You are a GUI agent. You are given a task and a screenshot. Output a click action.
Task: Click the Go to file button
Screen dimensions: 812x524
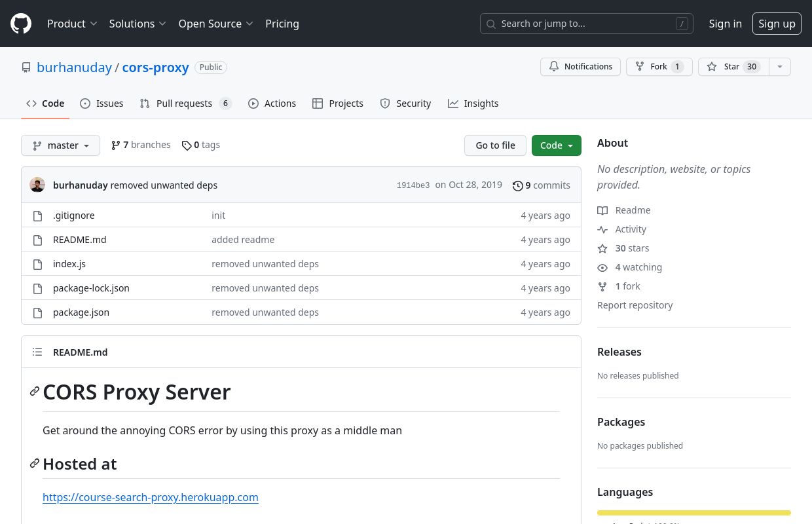point(495,145)
